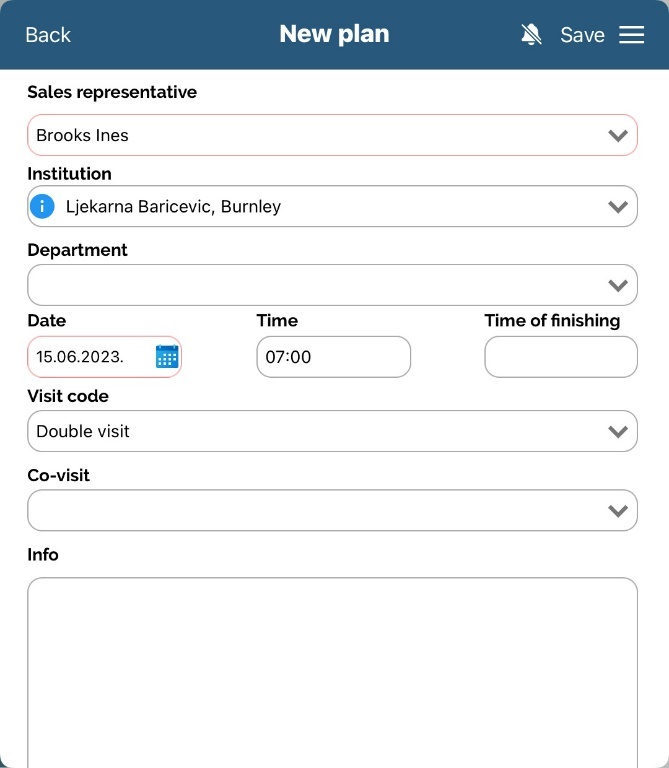Open the Co-visit dropdown chevron
The width and height of the screenshot is (669, 768).
[x=618, y=511]
